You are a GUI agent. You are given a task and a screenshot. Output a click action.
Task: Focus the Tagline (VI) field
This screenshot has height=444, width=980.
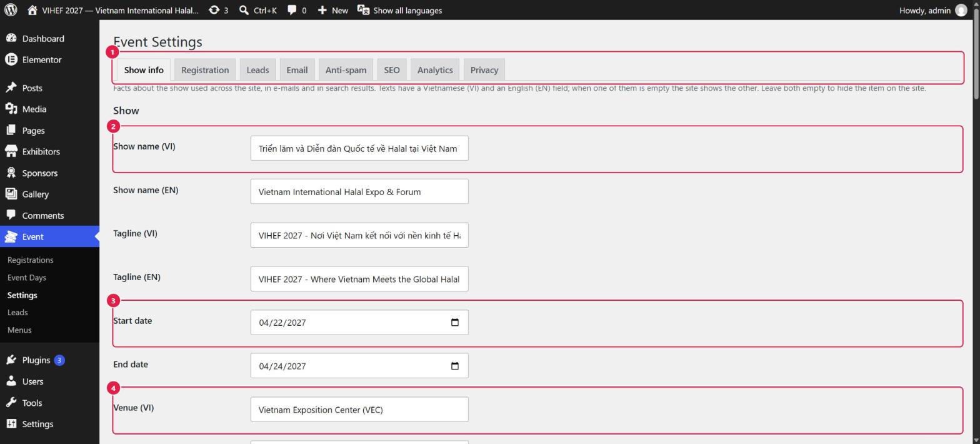coord(359,235)
